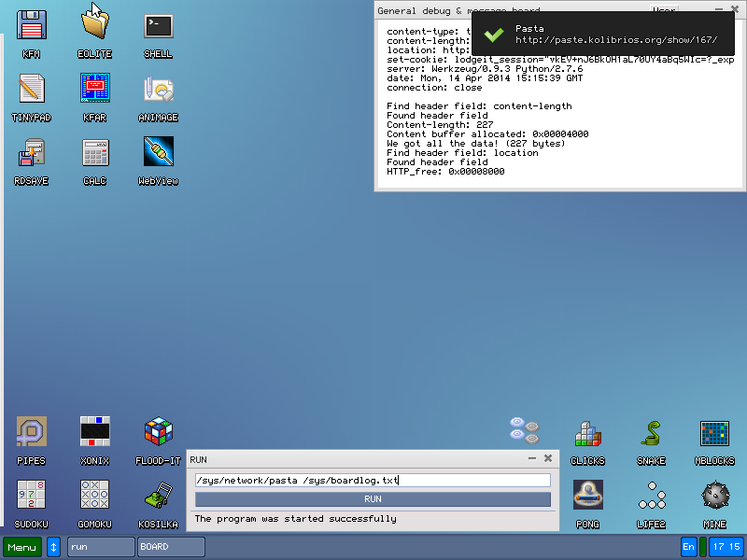Launch the EOLITE folder icon
The width and height of the screenshot is (747, 560).
tap(94, 26)
